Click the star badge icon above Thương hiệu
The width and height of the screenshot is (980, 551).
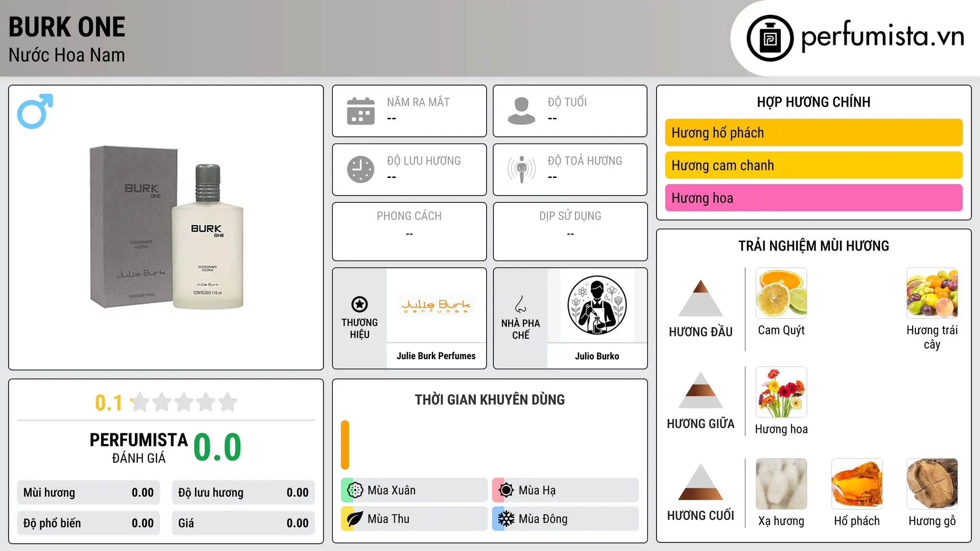pos(359,304)
